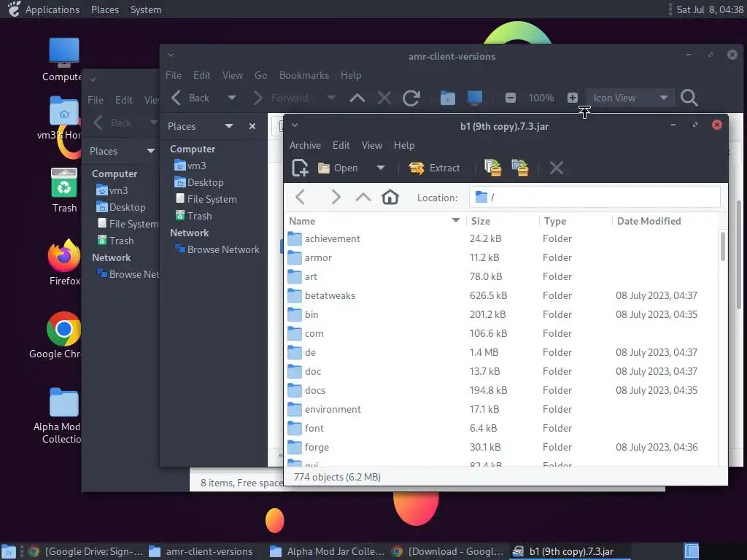Click the Home folder icon in the file manager toolbar
This screenshot has width=747, height=560.
click(x=447, y=98)
